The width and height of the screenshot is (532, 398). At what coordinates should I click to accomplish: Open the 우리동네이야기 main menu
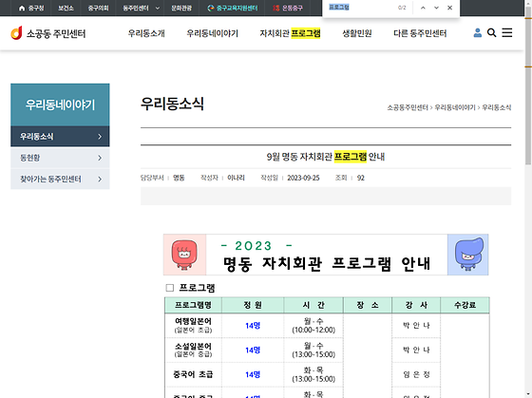point(213,33)
